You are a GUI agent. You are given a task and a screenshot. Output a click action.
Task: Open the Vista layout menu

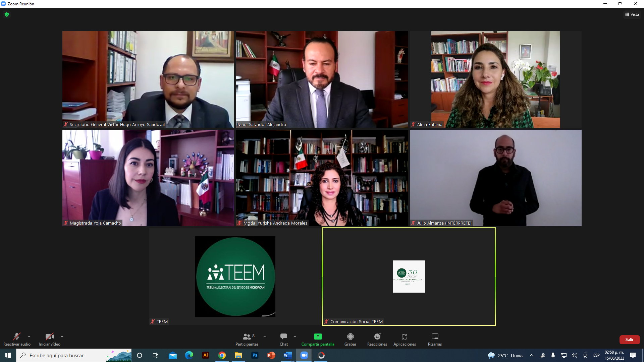coord(632,14)
